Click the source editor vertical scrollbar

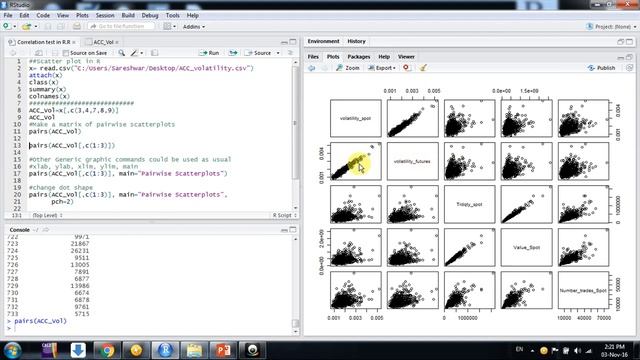coord(296,134)
